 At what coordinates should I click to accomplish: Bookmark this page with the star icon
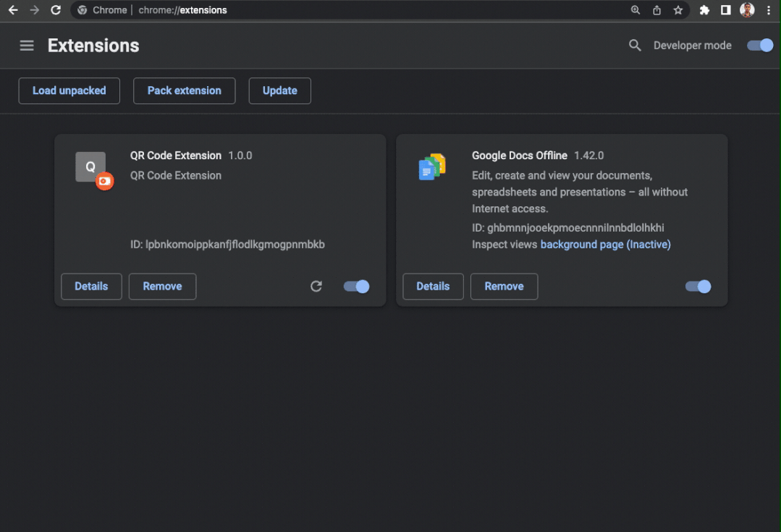(x=678, y=10)
